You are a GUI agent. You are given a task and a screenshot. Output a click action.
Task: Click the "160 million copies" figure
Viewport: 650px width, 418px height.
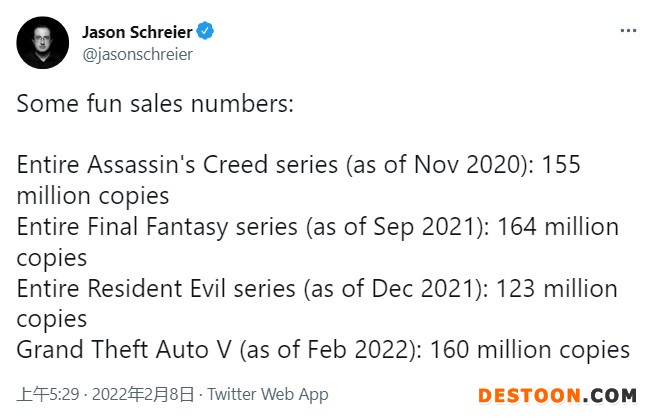click(x=531, y=351)
